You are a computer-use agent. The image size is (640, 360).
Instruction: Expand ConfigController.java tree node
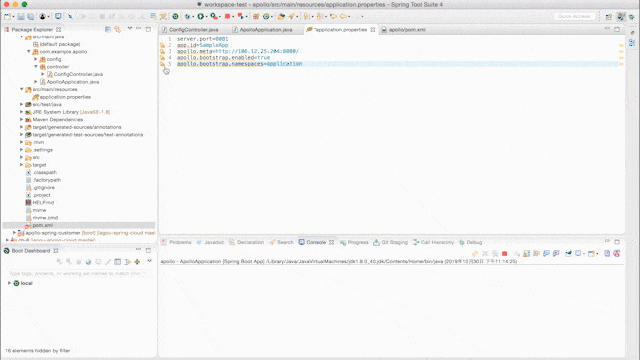(x=43, y=74)
